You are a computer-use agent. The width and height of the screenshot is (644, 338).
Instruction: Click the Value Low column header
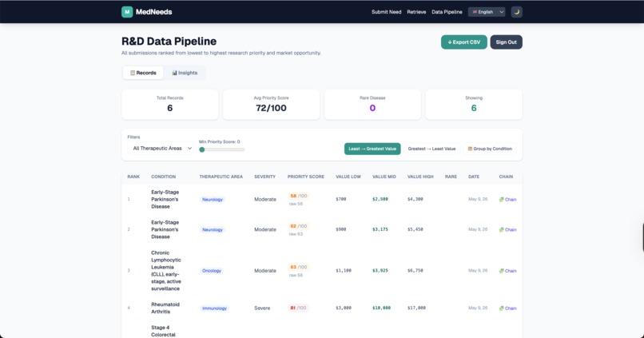[x=348, y=177]
